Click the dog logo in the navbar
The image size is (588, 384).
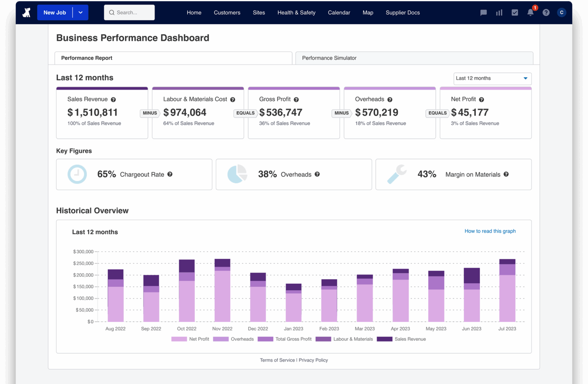pyautogui.click(x=26, y=12)
